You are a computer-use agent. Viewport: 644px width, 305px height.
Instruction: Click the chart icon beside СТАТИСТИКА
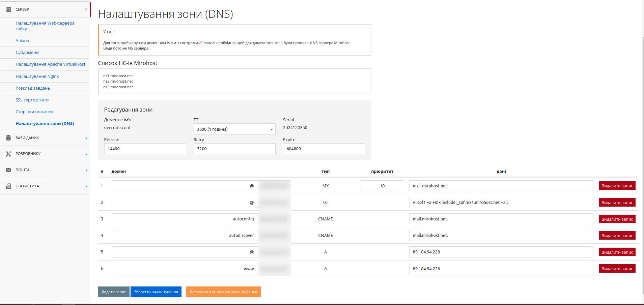pos(8,186)
